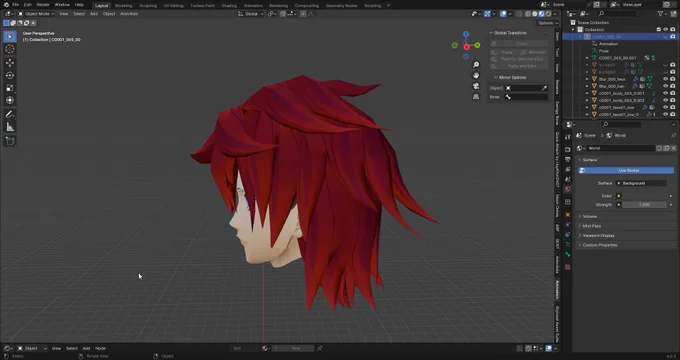Select the Rotate tool

coord(10,75)
